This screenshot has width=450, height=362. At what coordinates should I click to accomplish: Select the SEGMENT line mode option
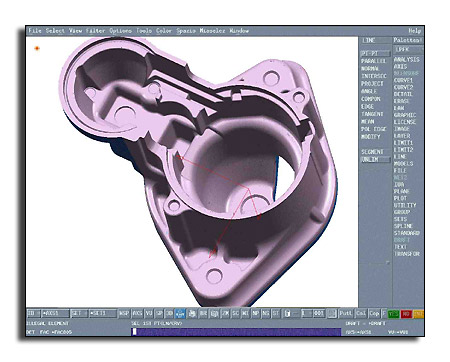373,152
